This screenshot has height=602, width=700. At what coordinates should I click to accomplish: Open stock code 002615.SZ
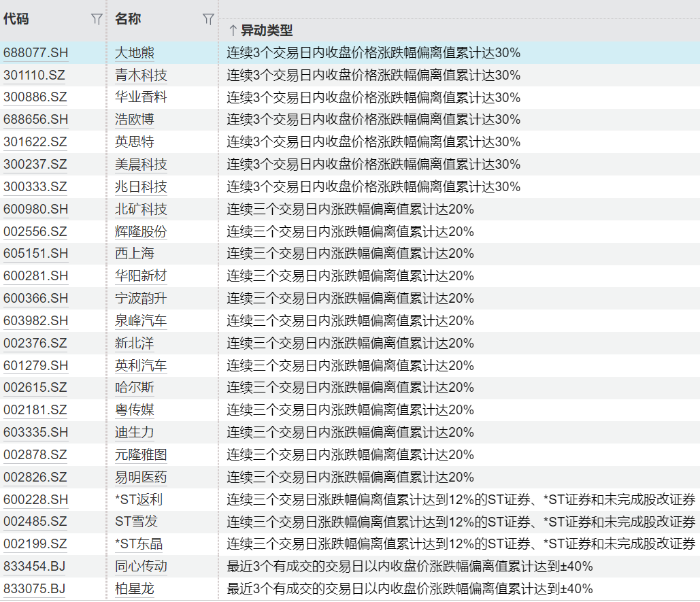tap(35, 387)
